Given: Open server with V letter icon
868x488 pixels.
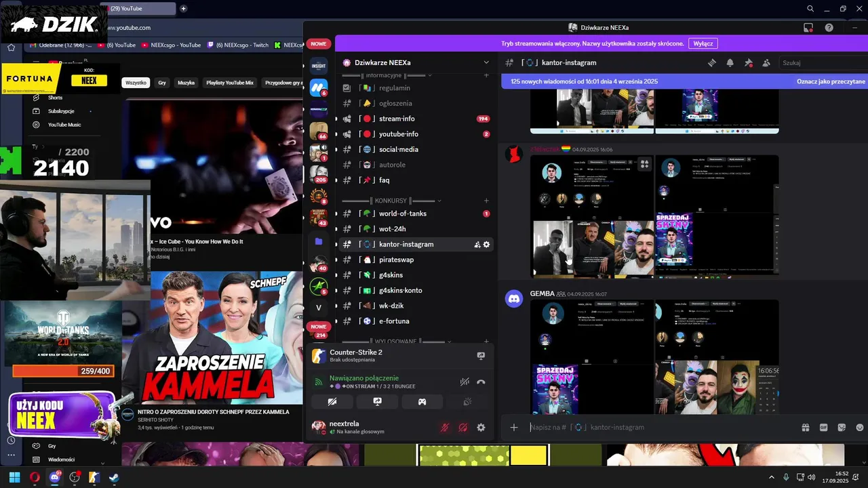Looking at the screenshot, I should coord(319,308).
